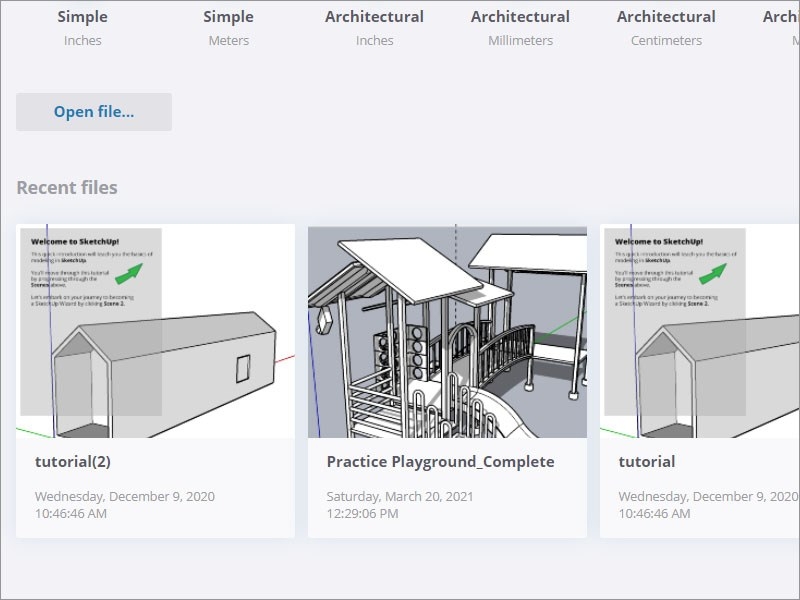Click the Saturday, March 20, 2021 date text
The height and width of the screenshot is (600, 800).
pyautogui.click(x=400, y=495)
